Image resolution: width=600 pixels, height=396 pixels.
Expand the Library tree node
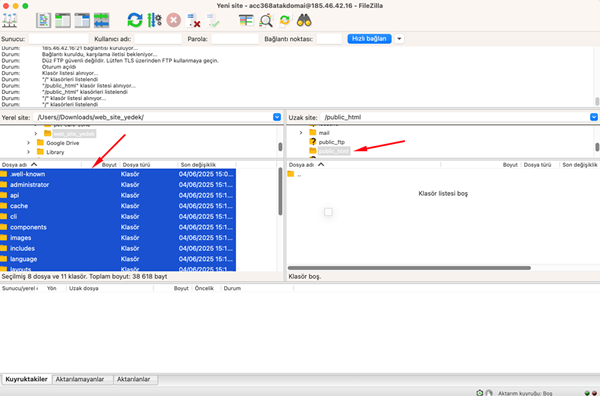click(28, 152)
